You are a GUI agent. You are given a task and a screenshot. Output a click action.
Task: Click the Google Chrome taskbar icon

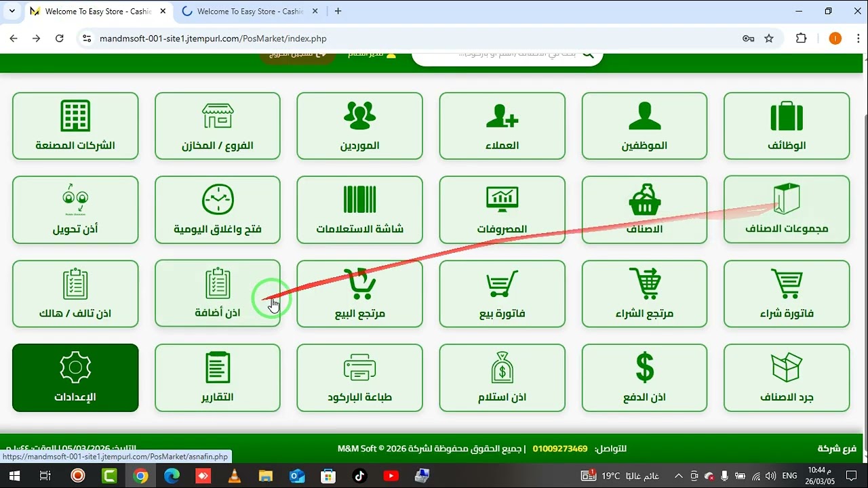coord(140,476)
